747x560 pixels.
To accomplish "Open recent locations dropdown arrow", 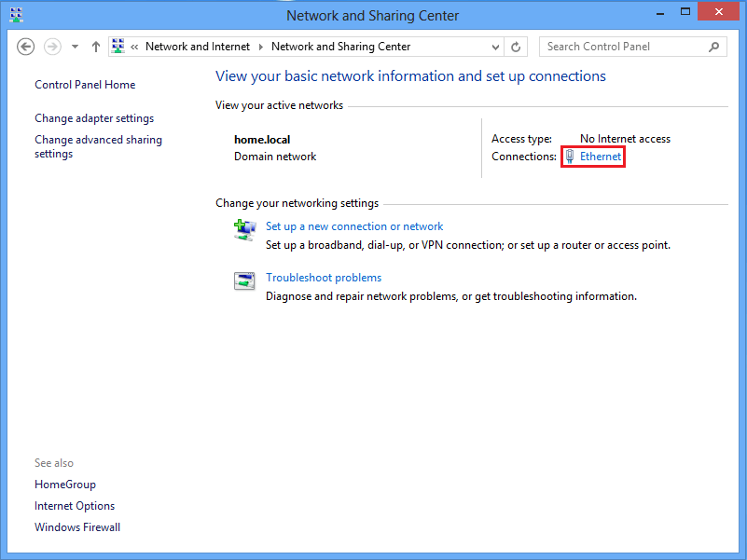I will pos(75,47).
